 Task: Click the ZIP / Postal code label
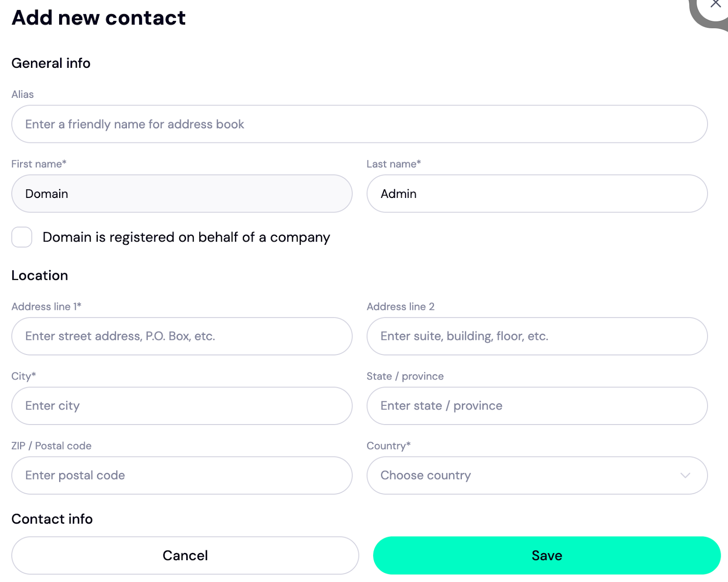pos(51,446)
